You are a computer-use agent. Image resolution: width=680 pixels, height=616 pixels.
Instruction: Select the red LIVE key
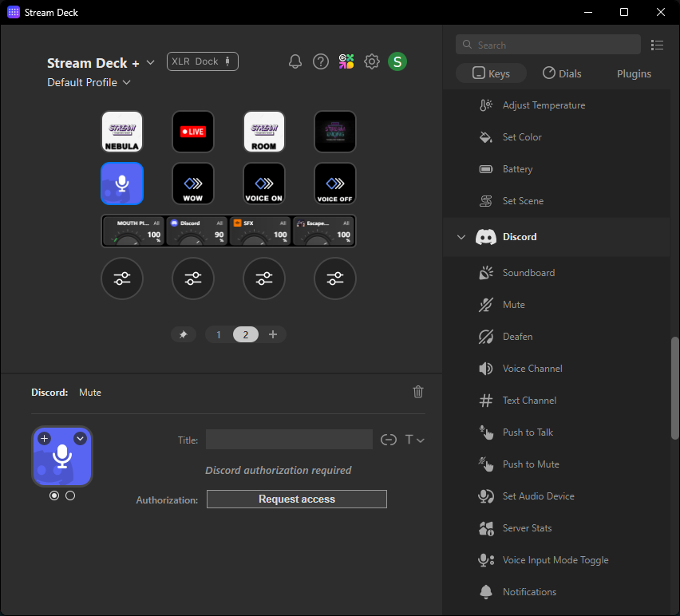click(193, 132)
